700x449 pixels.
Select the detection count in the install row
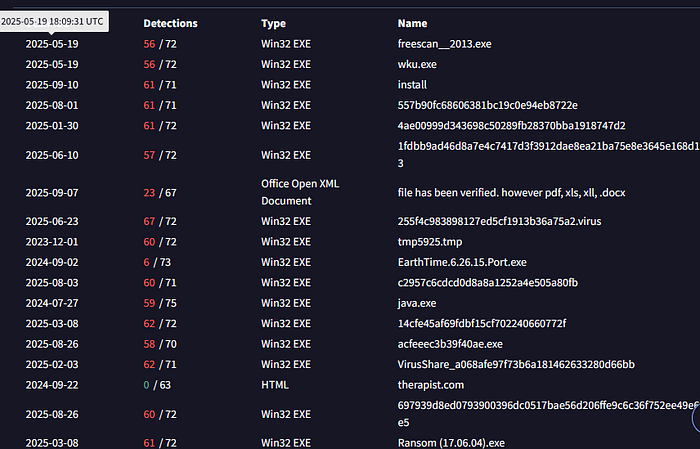point(160,85)
